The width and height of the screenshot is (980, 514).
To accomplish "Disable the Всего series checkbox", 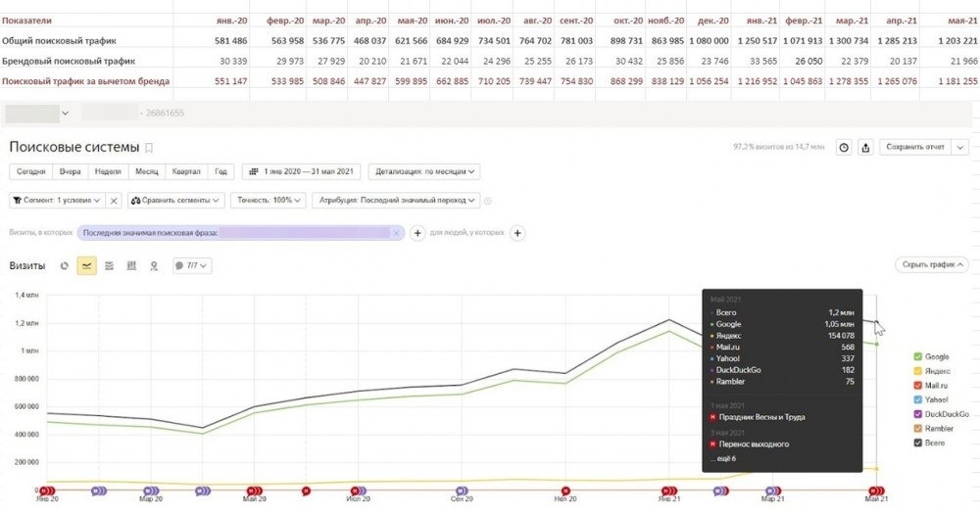I will pos(917,443).
